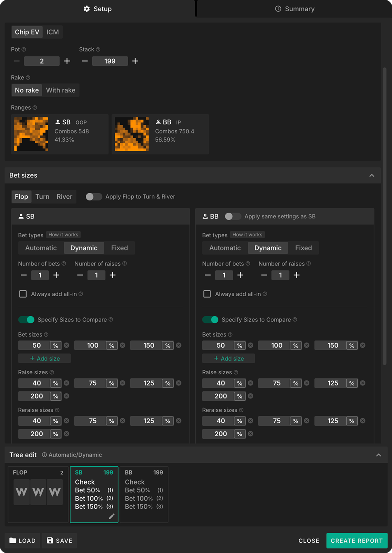
Task: Save the current configuration
Action: 59,541
